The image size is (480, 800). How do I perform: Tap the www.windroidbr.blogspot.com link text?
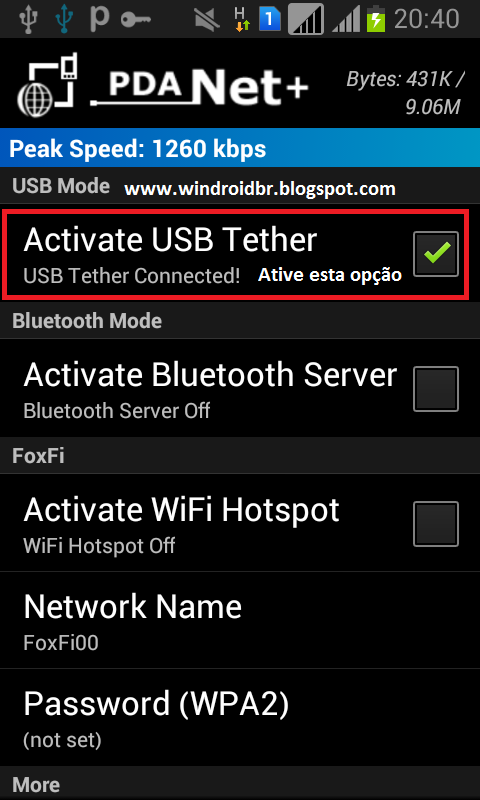click(260, 189)
